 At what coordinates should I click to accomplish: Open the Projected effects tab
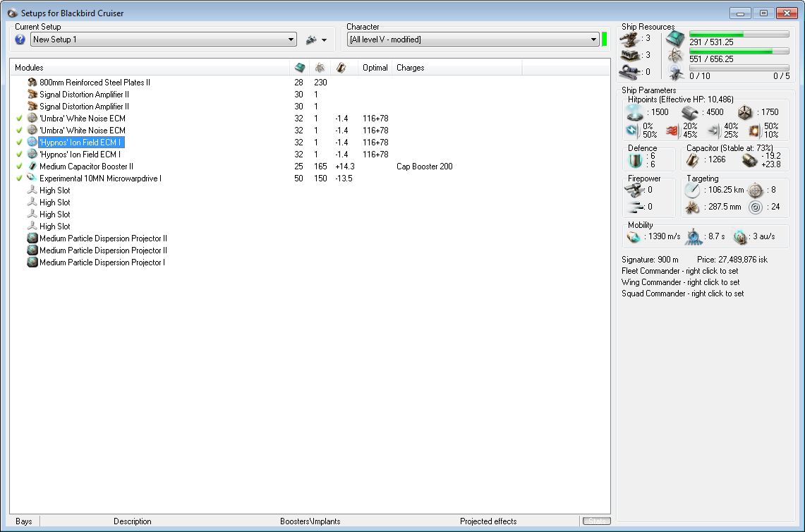(x=488, y=521)
